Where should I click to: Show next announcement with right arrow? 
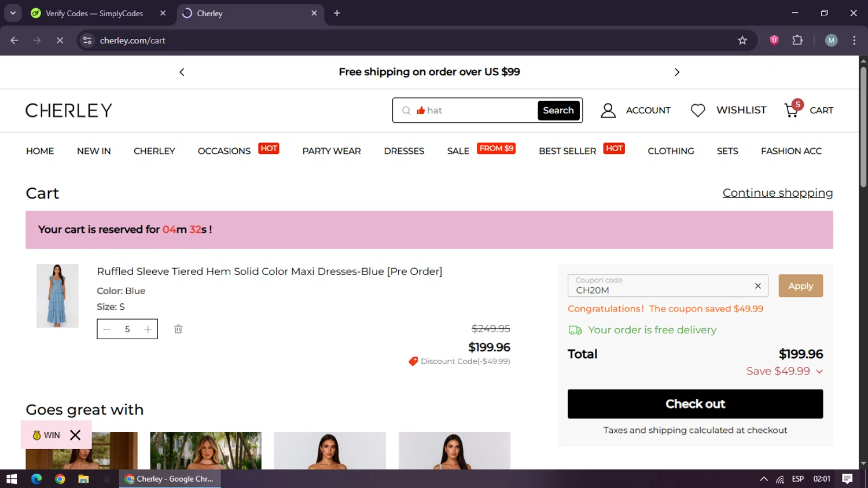[x=677, y=72]
